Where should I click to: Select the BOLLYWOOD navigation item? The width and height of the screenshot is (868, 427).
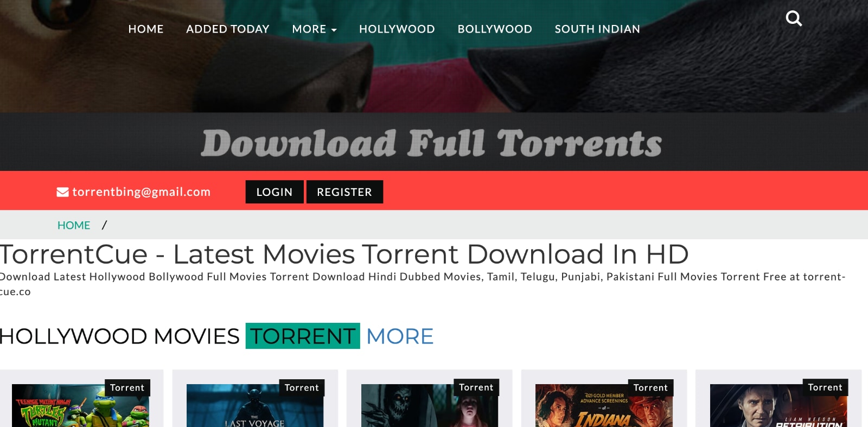(x=495, y=29)
